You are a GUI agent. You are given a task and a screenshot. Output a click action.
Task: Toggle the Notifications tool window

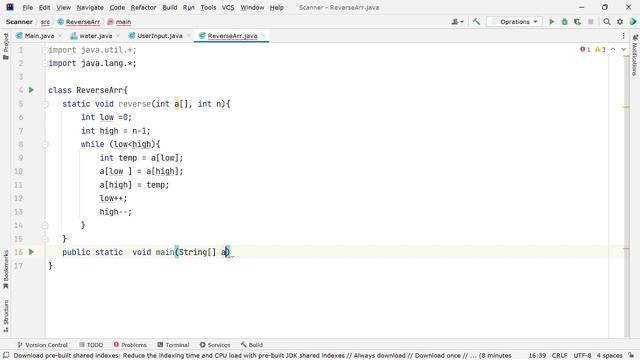click(x=635, y=55)
